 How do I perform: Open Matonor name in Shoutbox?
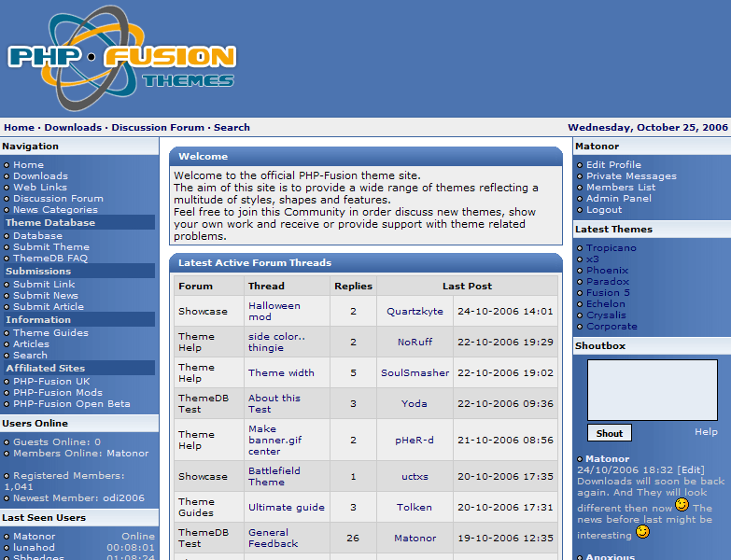pyautogui.click(x=607, y=459)
